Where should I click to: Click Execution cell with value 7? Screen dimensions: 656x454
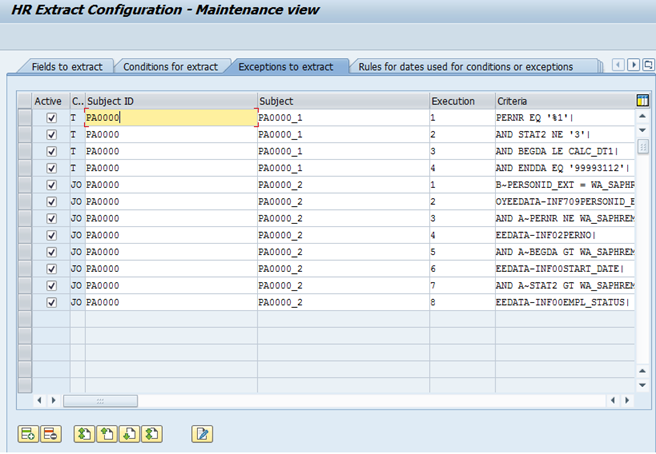462,285
